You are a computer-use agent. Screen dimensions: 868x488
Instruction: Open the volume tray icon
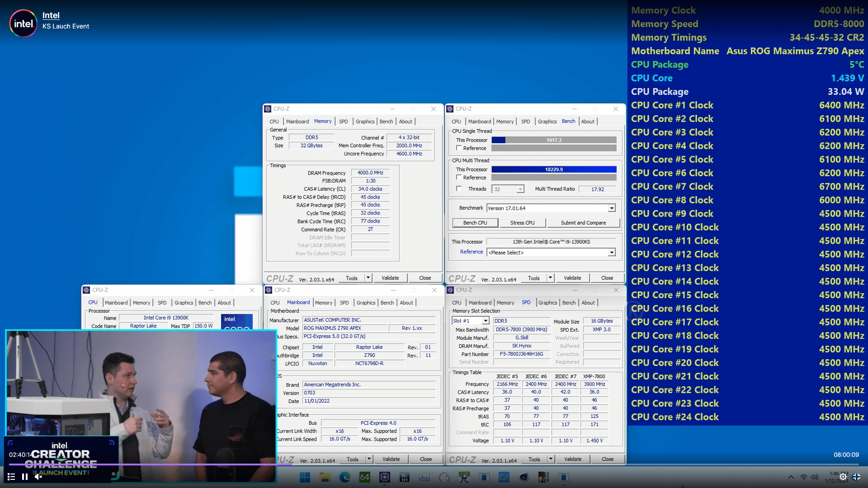pyautogui.click(x=815, y=477)
